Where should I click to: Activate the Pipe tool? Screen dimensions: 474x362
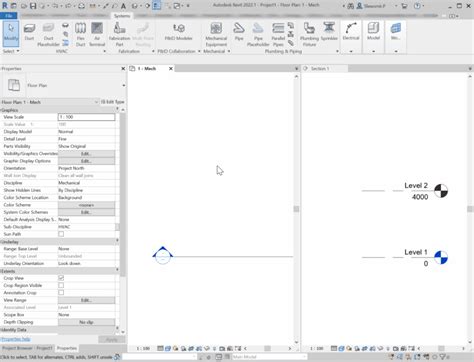point(239,32)
